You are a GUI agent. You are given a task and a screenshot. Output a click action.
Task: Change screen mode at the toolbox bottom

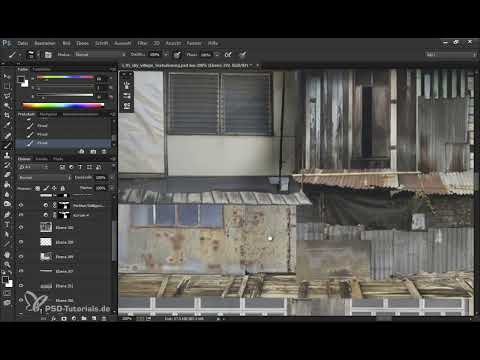(7, 303)
